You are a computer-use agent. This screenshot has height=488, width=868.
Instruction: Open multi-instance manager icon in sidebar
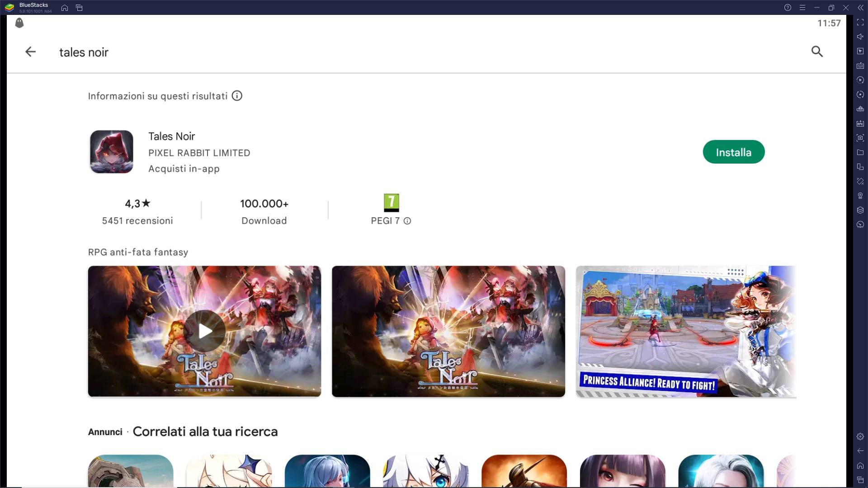tap(860, 109)
